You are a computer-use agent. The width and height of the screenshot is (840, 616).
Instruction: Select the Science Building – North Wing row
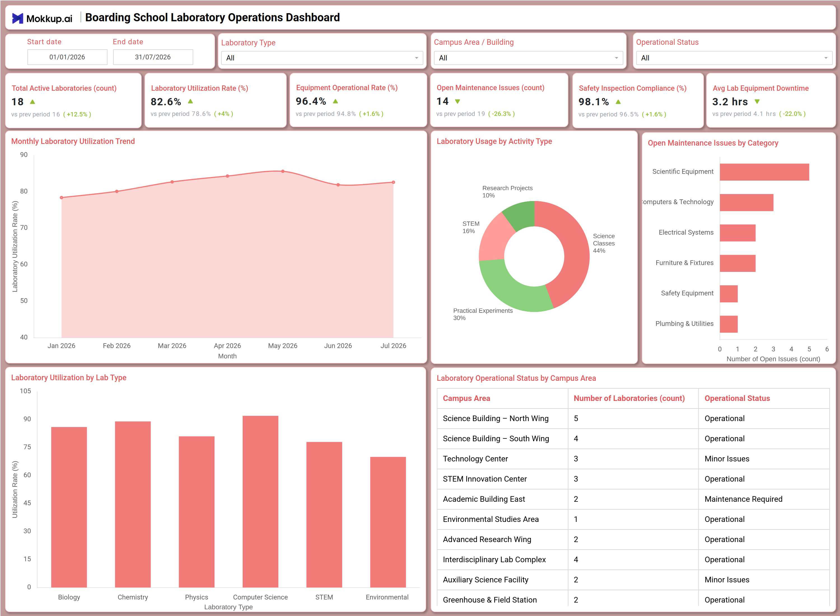(633, 418)
